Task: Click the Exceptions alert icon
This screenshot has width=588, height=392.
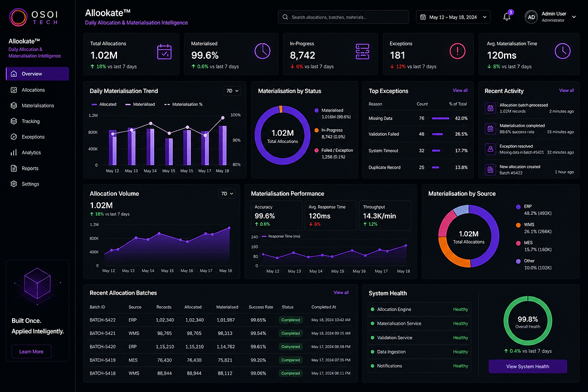Action: pos(457,51)
